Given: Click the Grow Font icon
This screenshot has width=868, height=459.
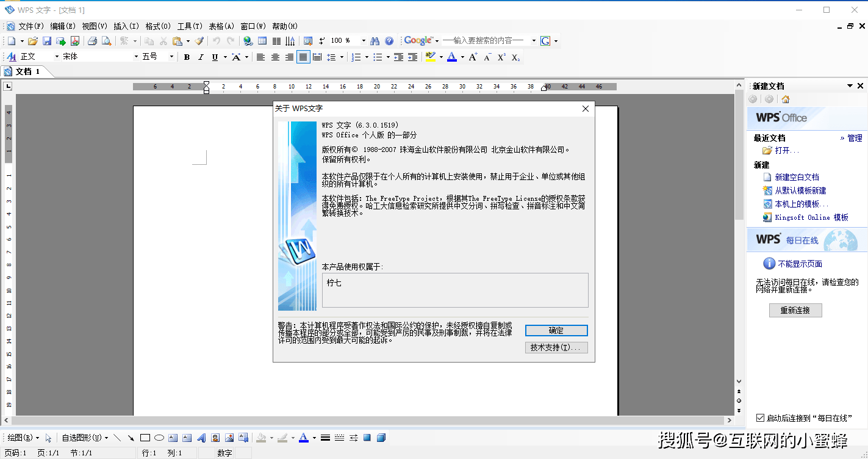Looking at the screenshot, I should tap(474, 57).
